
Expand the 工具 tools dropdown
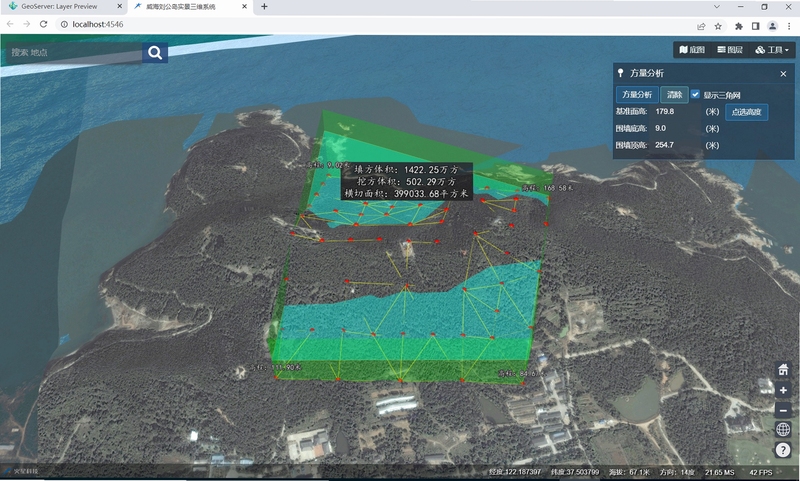[771, 49]
